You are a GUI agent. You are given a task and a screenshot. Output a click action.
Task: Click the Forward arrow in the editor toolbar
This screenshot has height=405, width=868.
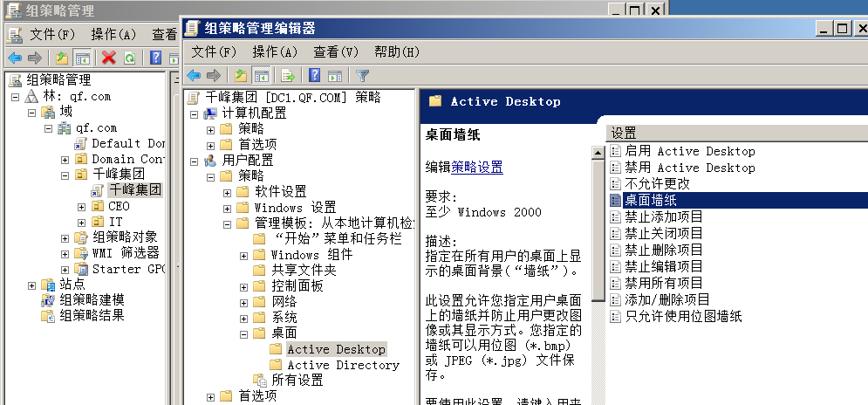213,76
